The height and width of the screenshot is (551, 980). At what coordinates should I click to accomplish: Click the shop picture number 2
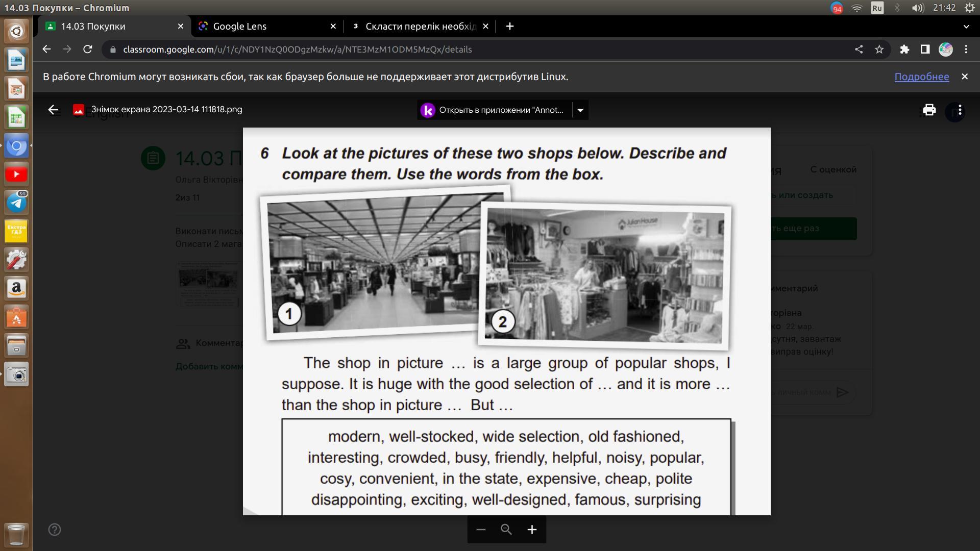[605, 277]
